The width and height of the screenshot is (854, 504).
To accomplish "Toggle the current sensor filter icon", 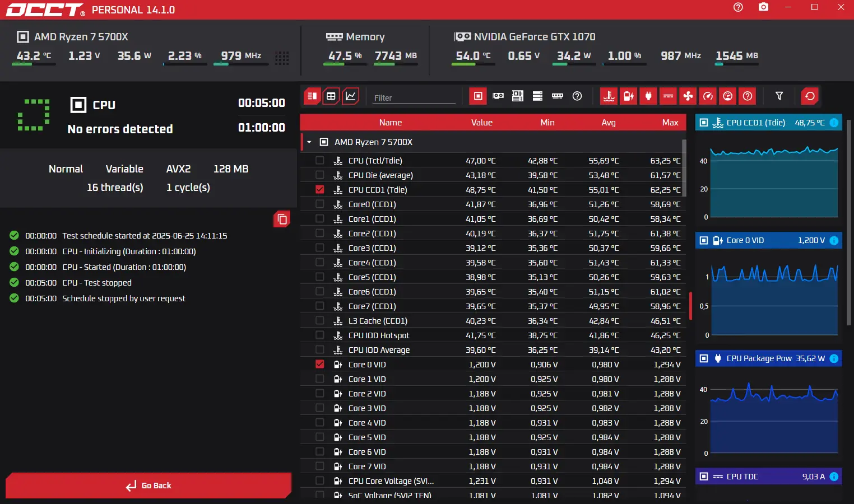I will (669, 96).
